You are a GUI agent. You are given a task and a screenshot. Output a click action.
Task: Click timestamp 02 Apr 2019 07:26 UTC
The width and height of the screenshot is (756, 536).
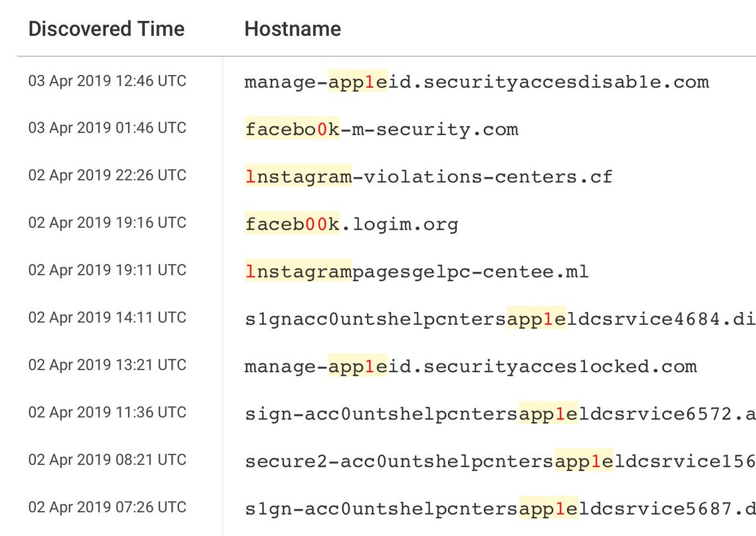pos(108,507)
